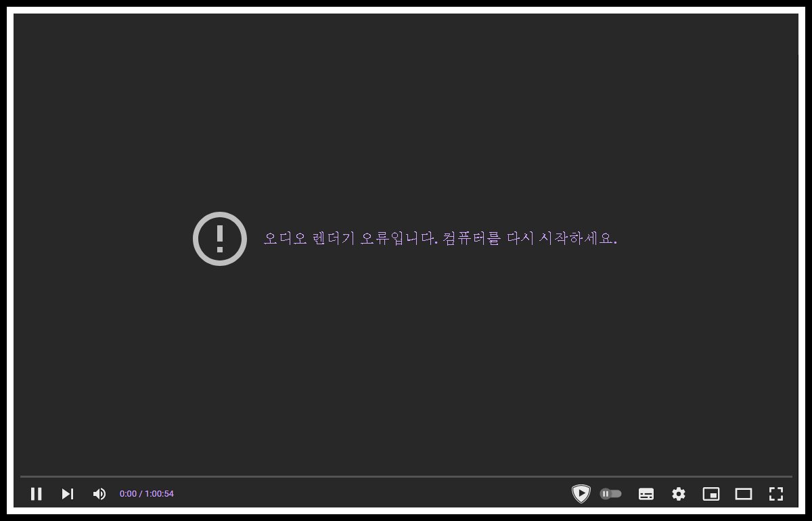Click the 0:00 / 1:00:54 time display

click(x=147, y=494)
